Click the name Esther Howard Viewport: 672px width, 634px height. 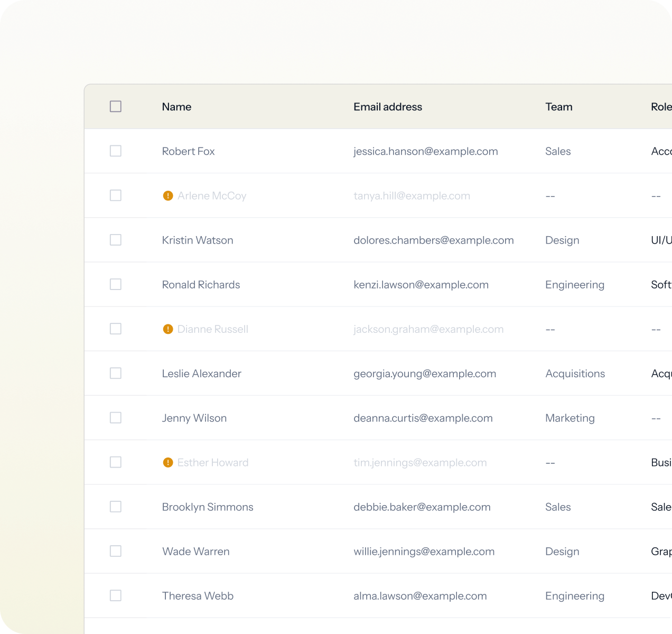pyautogui.click(x=213, y=463)
